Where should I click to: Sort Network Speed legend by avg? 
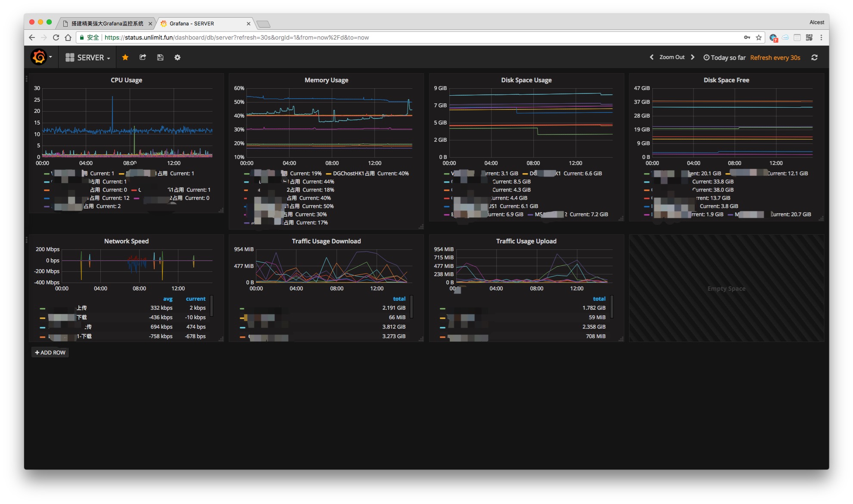click(168, 299)
